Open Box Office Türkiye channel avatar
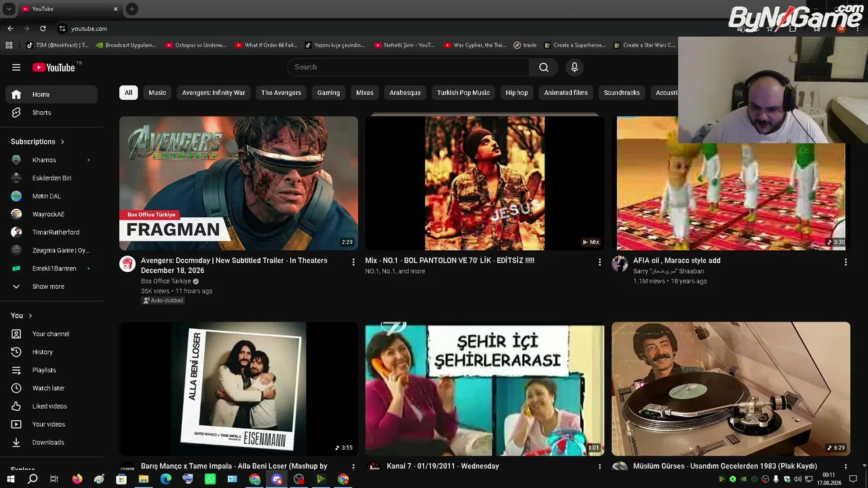The width and height of the screenshot is (868, 488). pyautogui.click(x=127, y=264)
